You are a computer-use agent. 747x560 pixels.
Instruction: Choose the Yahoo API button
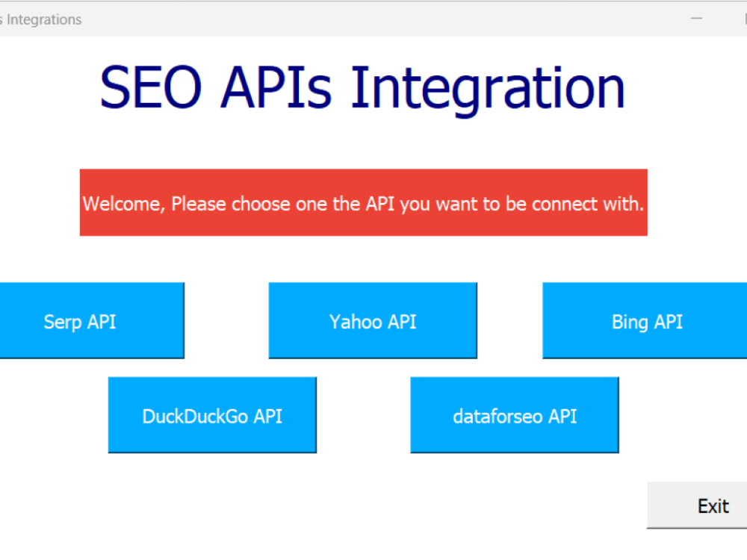[x=373, y=320]
